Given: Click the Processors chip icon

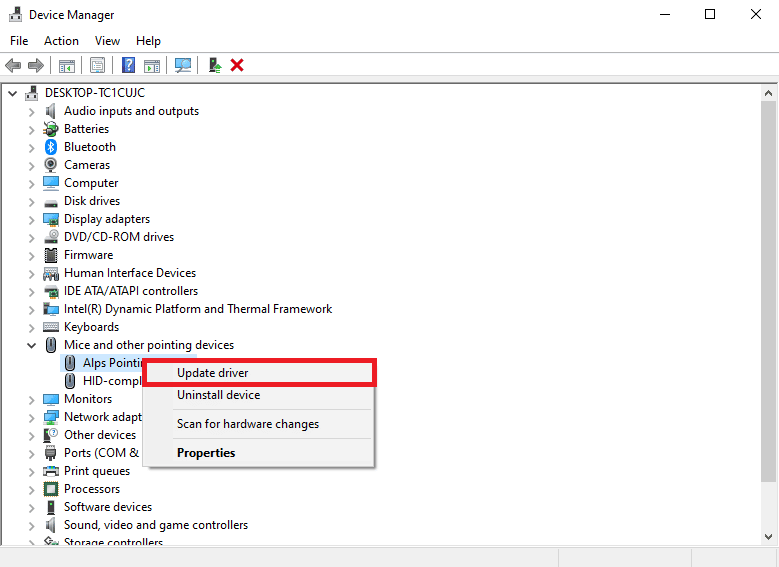Looking at the screenshot, I should [x=51, y=488].
